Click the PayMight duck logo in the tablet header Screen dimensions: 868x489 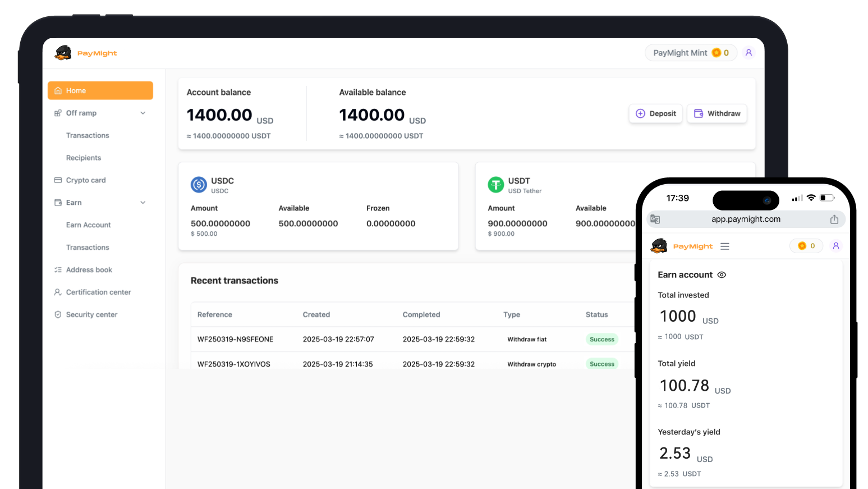pyautogui.click(x=63, y=53)
